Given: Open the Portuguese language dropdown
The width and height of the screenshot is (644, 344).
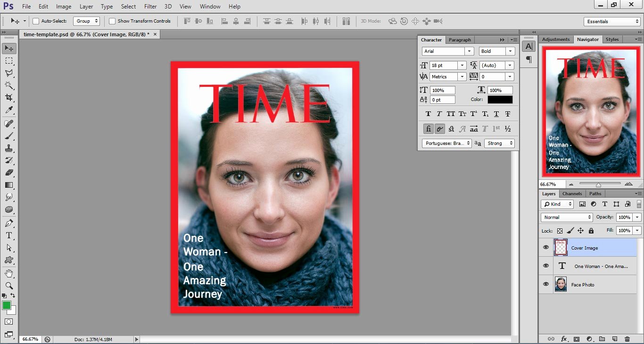Looking at the screenshot, I should [446, 143].
